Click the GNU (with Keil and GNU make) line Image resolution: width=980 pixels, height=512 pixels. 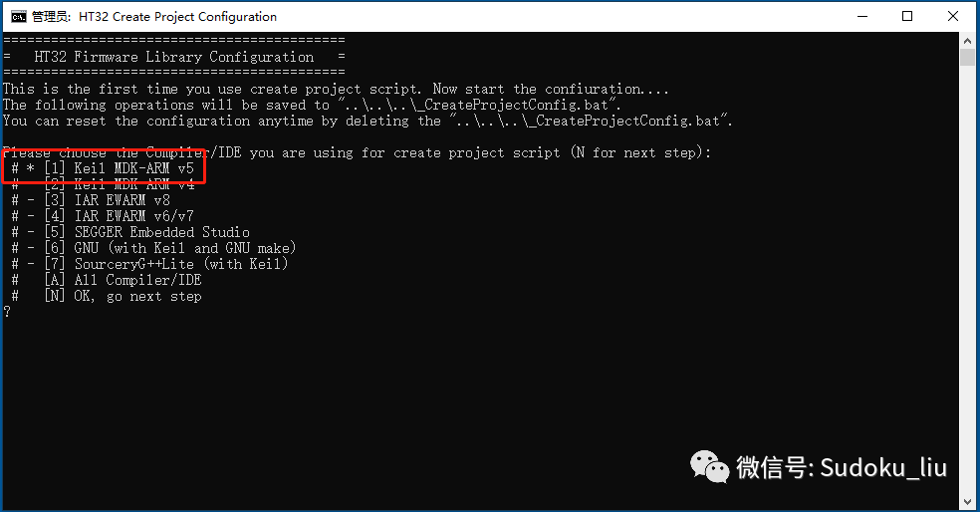pyautogui.click(x=153, y=248)
